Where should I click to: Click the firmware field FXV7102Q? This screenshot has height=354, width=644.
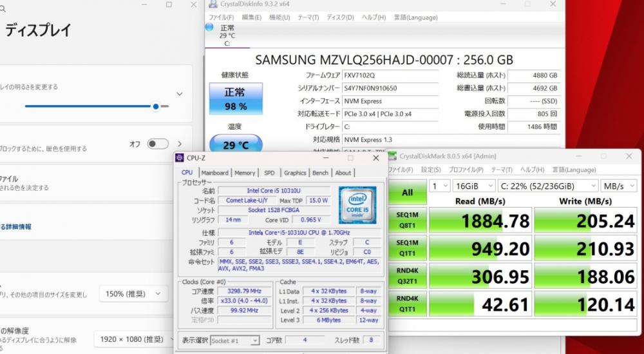coord(390,75)
